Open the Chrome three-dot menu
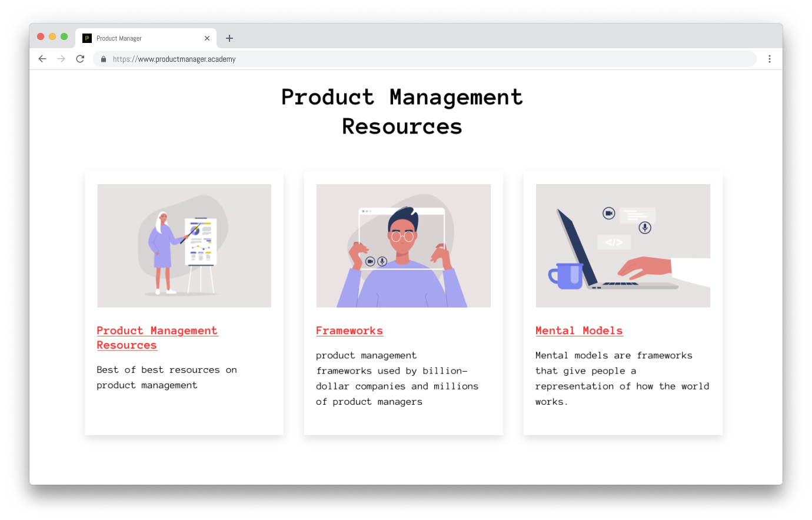 tap(769, 59)
